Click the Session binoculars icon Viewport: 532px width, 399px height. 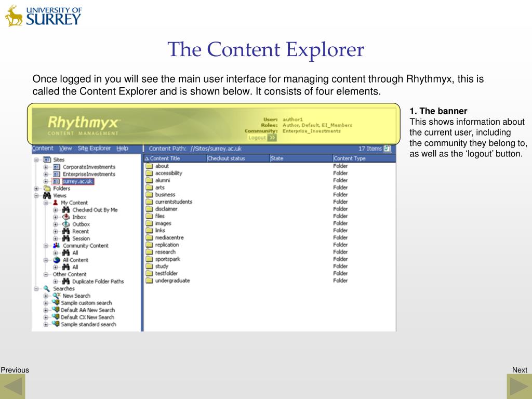[x=66, y=238]
